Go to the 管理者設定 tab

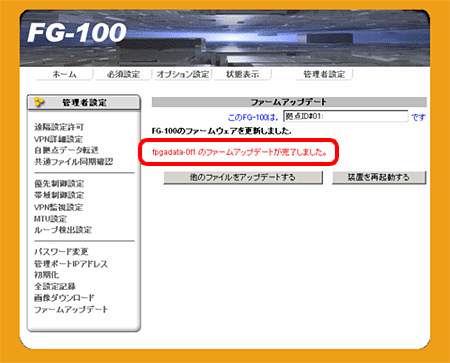tap(324, 74)
